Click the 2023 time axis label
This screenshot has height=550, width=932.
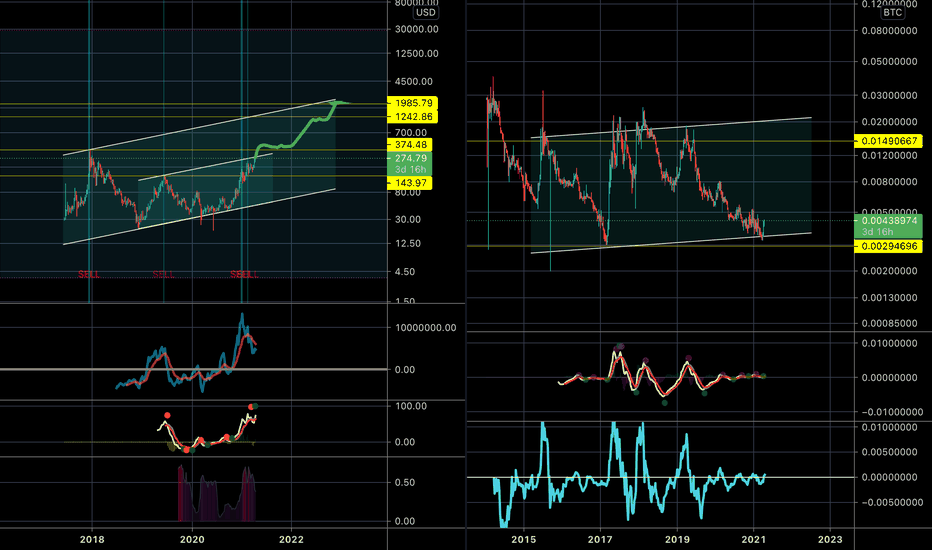tap(830, 539)
